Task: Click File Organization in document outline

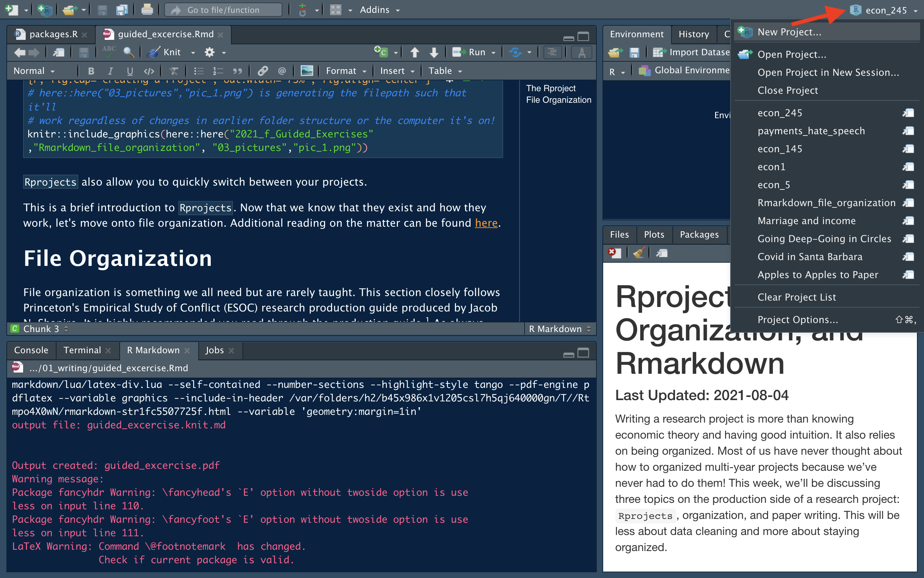Action: (x=559, y=100)
